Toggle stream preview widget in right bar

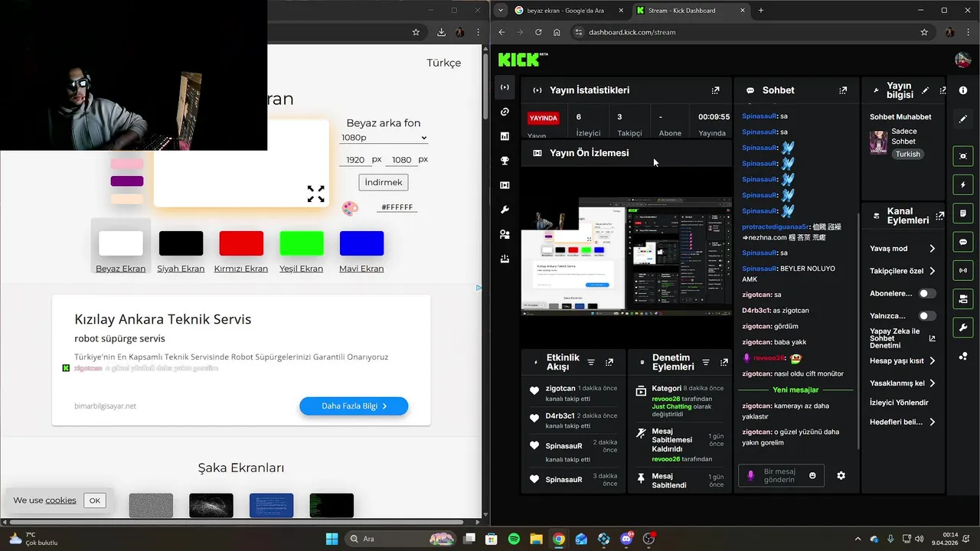pyautogui.click(x=963, y=156)
